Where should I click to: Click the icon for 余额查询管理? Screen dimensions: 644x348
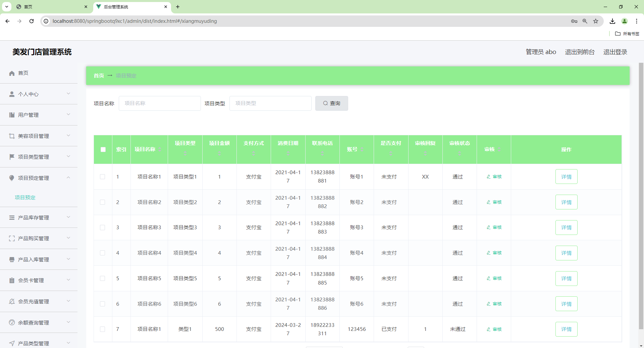[x=12, y=322]
